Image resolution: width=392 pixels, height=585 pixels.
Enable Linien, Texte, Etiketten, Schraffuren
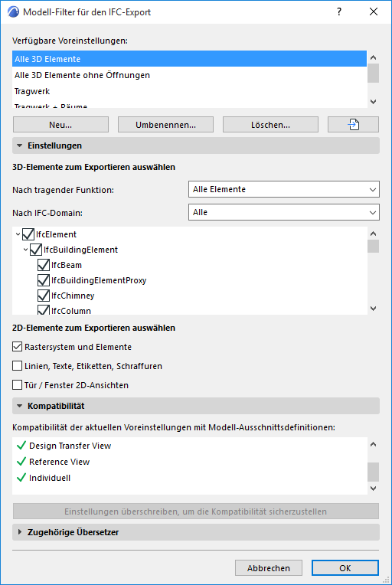(17, 366)
